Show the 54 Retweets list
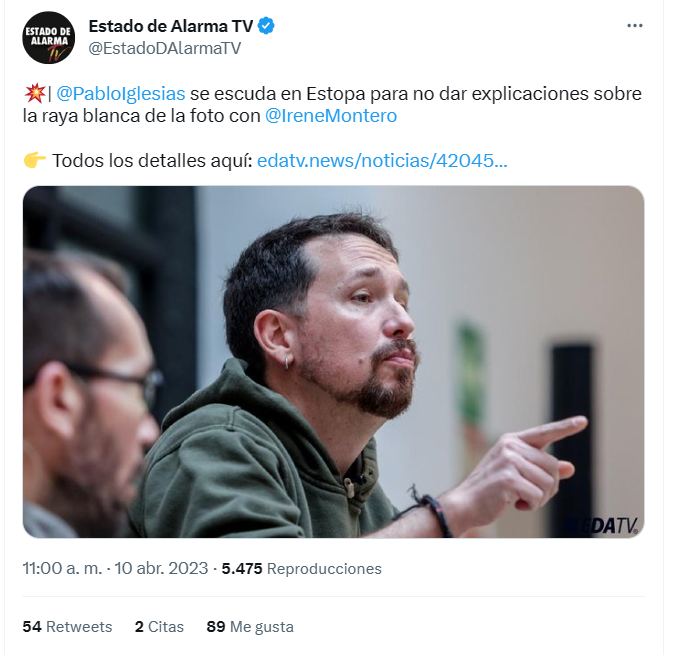Screen dimensions: 690x655 (67, 626)
